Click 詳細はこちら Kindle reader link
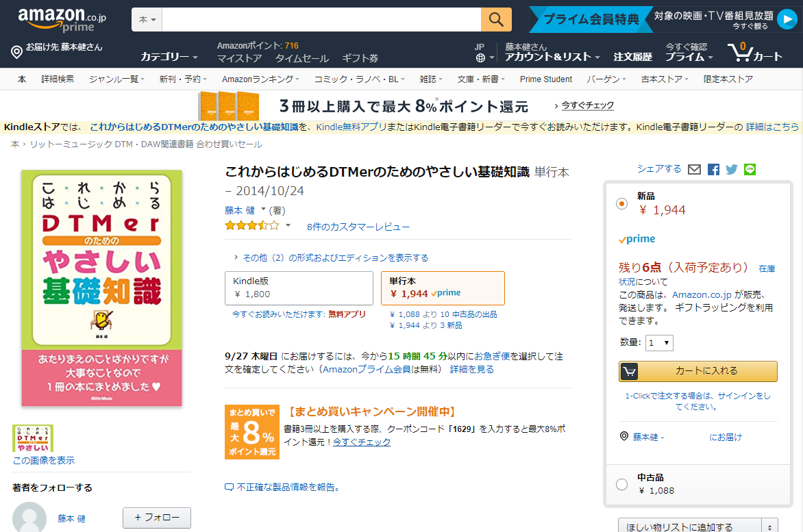The height and width of the screenshot is (532, 803). [772, 127]
